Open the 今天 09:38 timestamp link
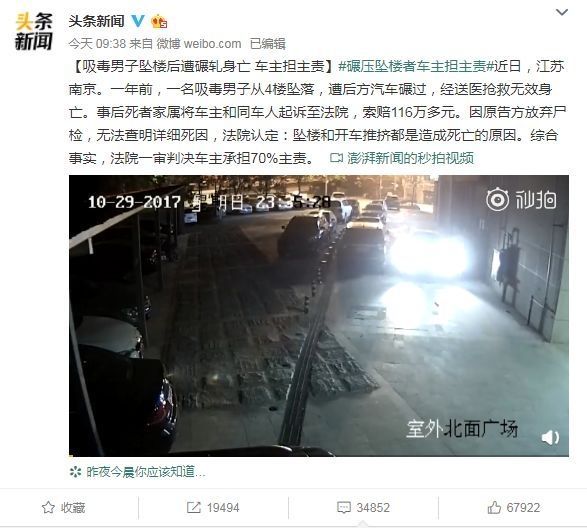This screenshot has height=528, width=587. pyautogui.click(x=97, y=44)
